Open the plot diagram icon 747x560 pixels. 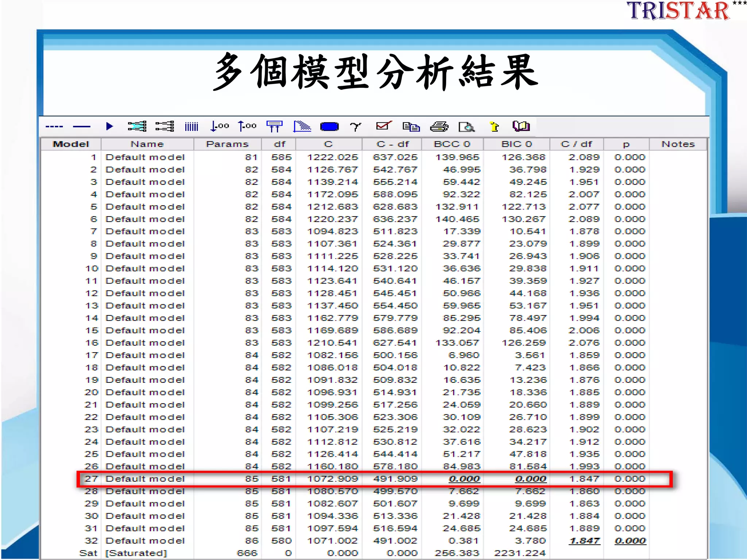point(302,127)
